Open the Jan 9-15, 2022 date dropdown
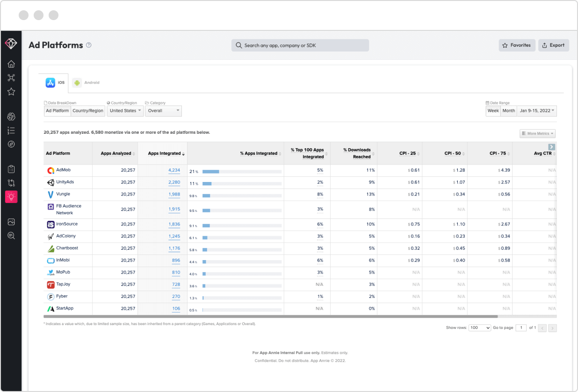 point(537,111)
